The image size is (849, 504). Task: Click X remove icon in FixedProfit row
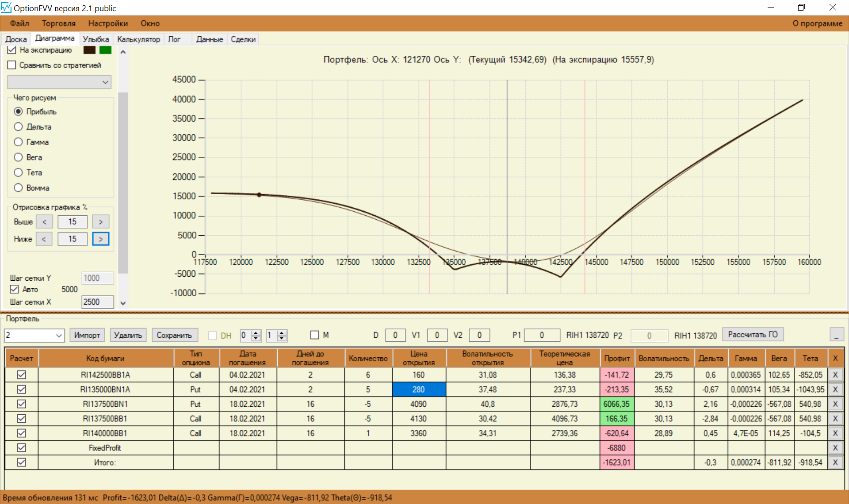[835, 448]
